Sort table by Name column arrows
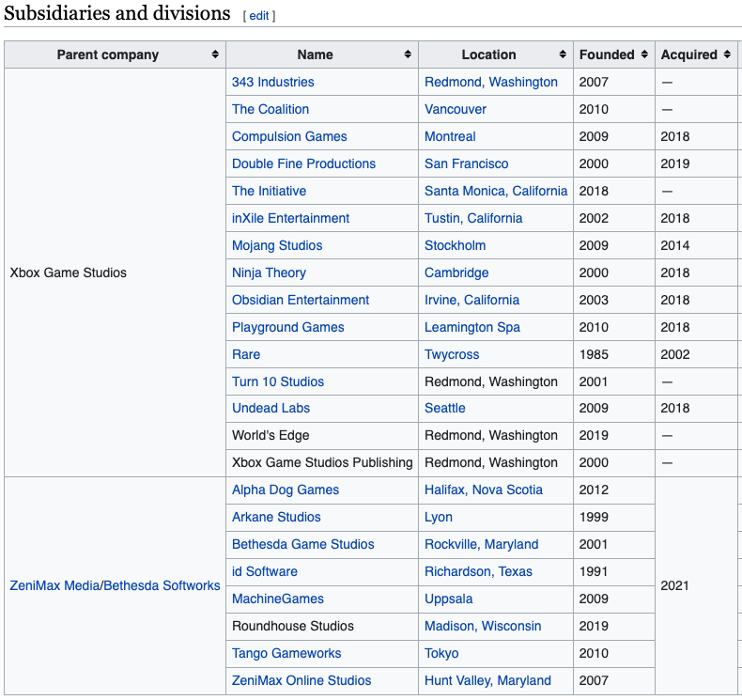 point(408,54)
